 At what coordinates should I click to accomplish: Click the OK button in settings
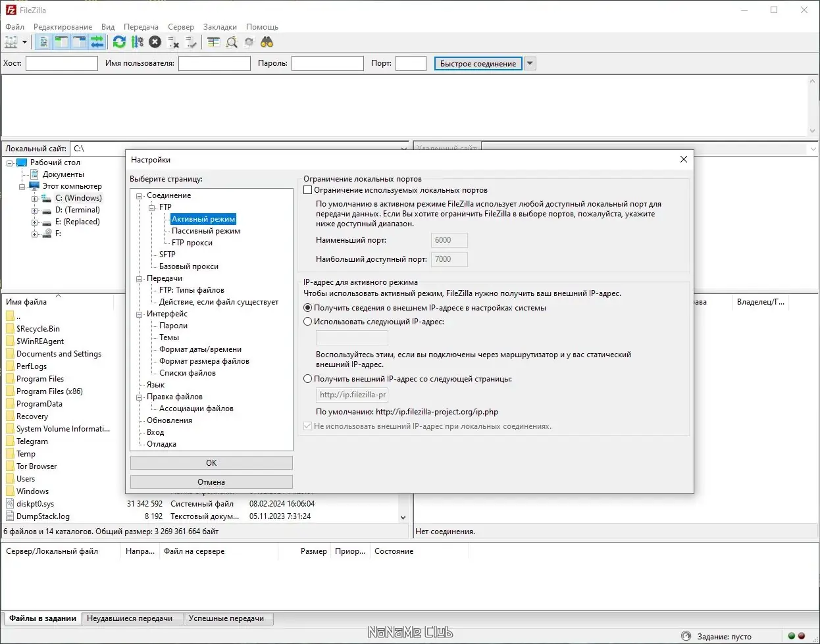pyautogui.click(x=211, y=463)
